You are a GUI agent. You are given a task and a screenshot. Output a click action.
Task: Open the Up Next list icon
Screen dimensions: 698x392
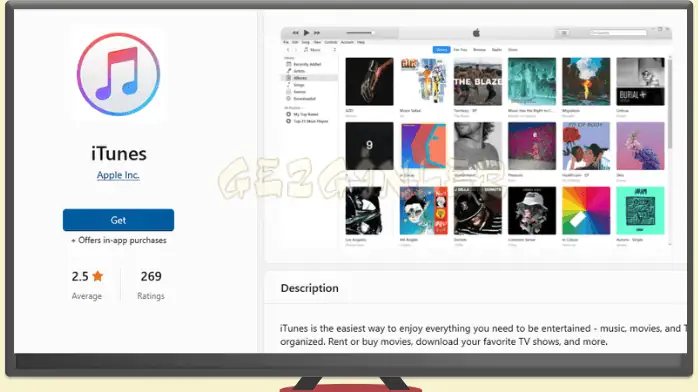564,32
